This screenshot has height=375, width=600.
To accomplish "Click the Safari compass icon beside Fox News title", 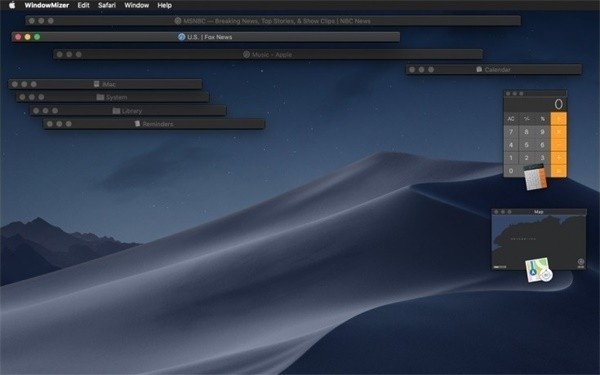I will pos(182,37).
